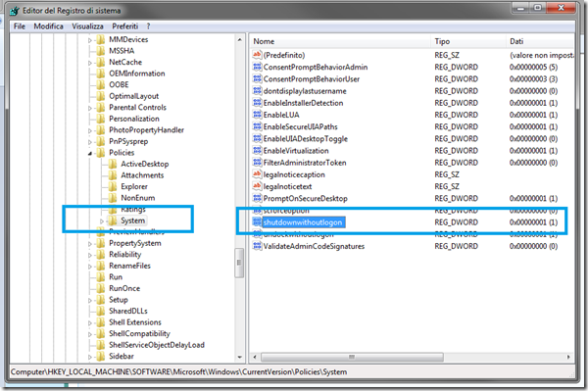Click the OEMInformation folder icon
The image size is (588, 391).
tap(101, 73)
